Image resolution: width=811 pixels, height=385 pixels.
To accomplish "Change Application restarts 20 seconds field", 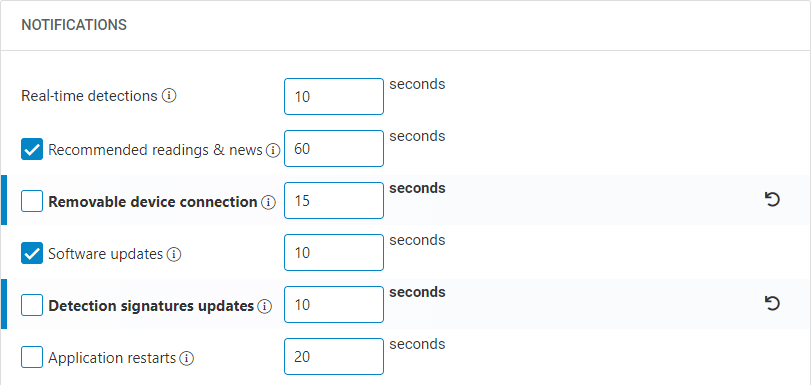I will tap(334, 357).
